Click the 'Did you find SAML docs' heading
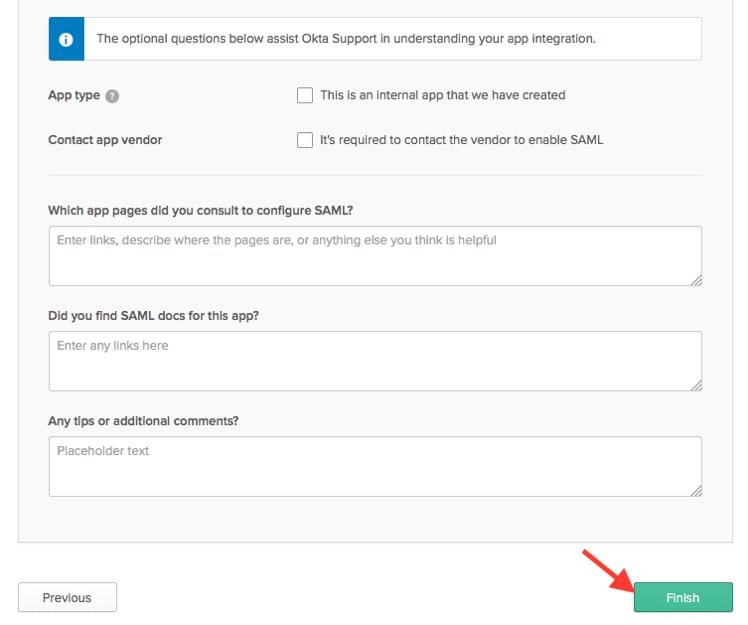 coord(153,316)
